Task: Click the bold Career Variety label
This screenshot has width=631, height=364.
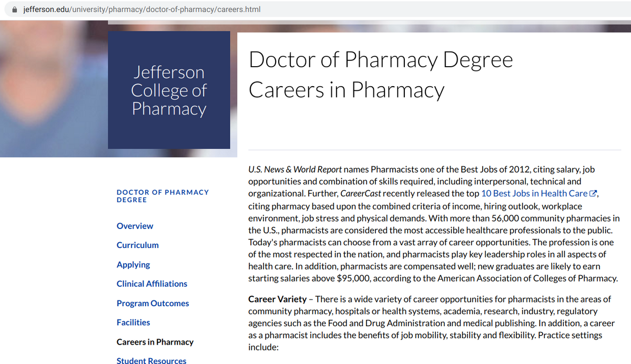Action: [277, 299]
